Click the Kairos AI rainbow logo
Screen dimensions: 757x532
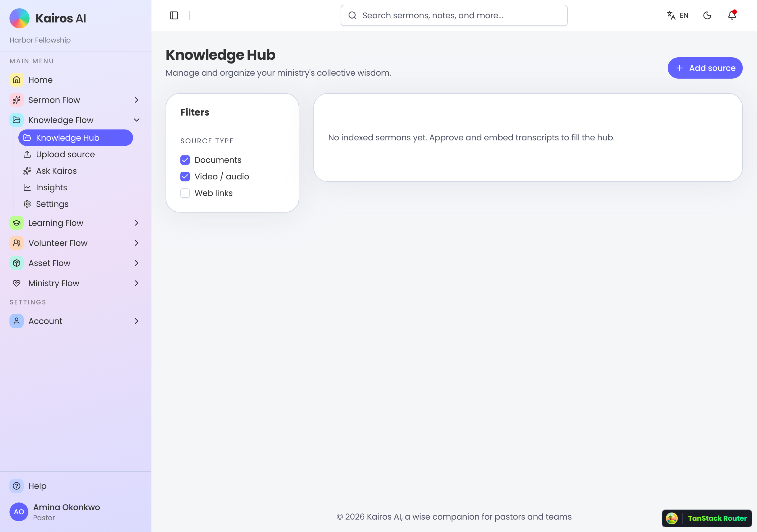(20, 18)
